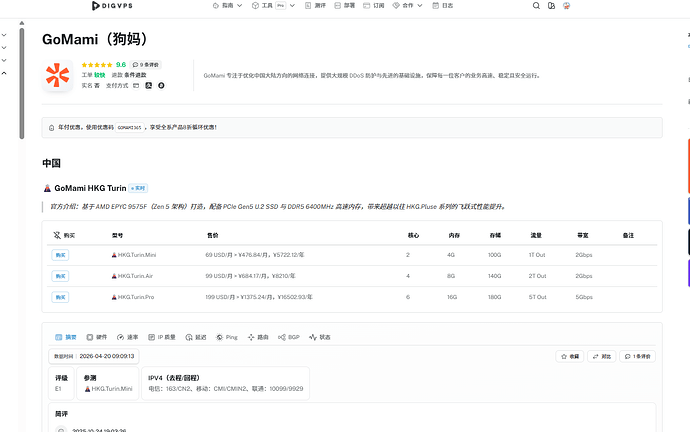Switch to the 速率 tab
This screenshot has height=432, width=690.
coord(128,337)
